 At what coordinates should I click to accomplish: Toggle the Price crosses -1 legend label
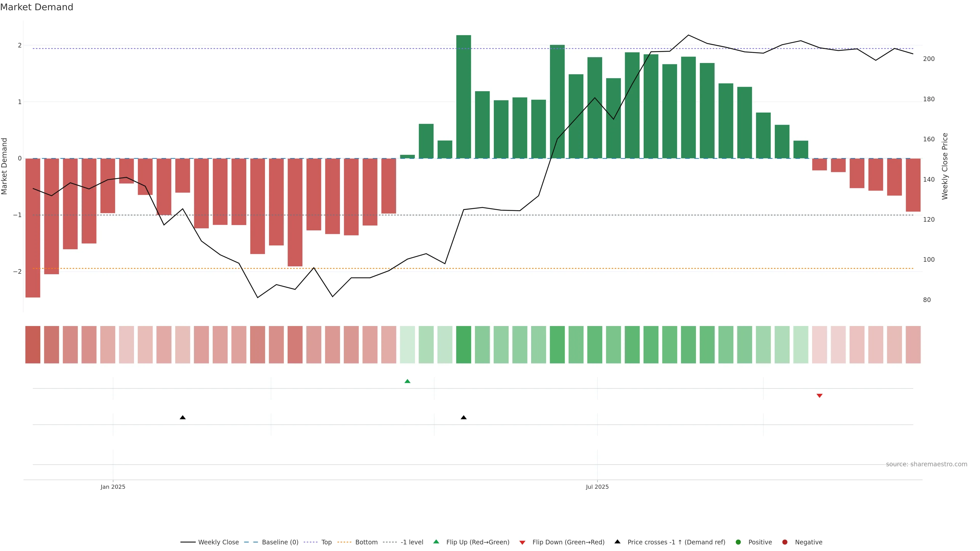point(676,542)
